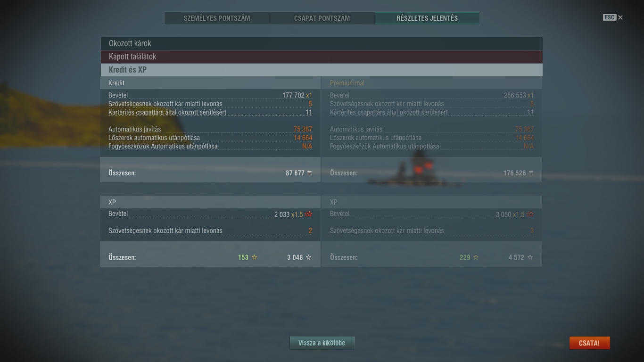Screen dimensions: 644x362
Task: Expand the Kapott találatok section
Action: click(x=322, y=57)
